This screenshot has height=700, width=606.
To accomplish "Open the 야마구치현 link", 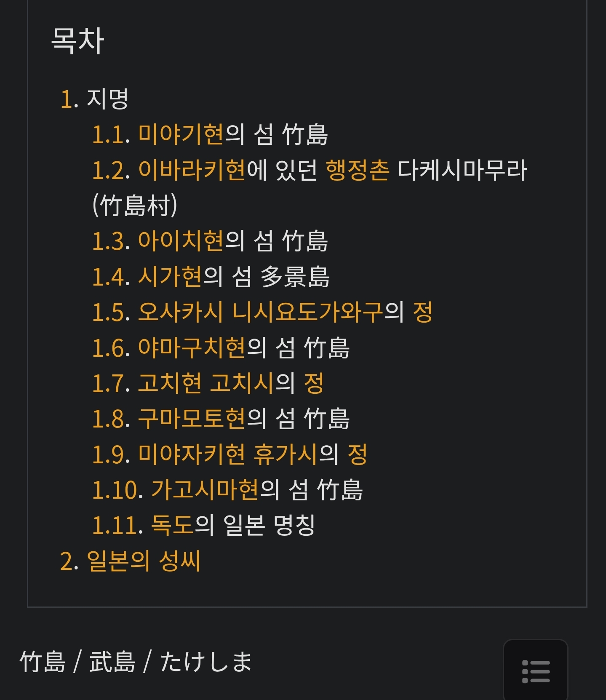I will [192, 348].
